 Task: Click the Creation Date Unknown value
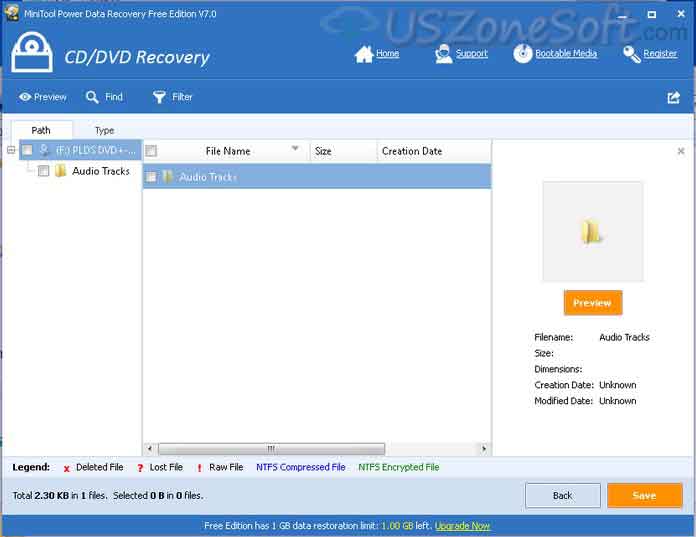[617, 385]
